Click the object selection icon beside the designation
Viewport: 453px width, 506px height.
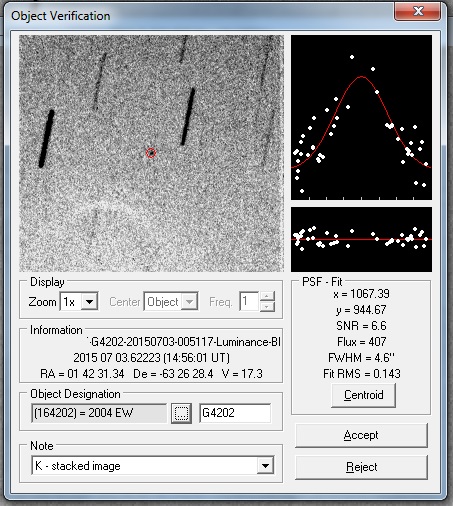click(x=181, y=413)
